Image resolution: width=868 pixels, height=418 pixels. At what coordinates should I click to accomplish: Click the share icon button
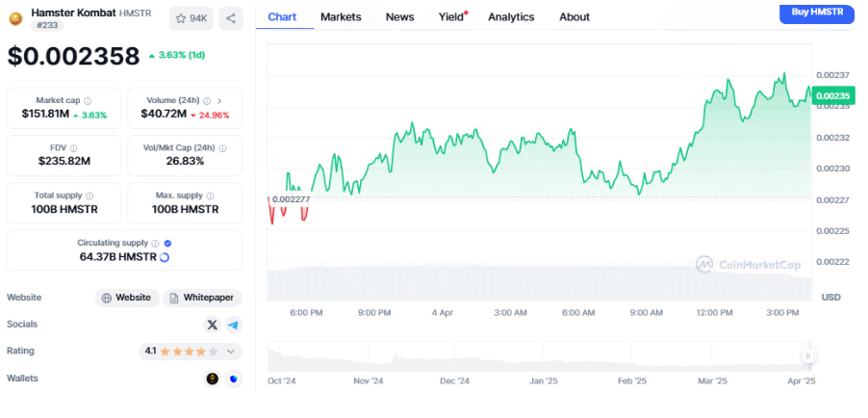click(231, 18)
